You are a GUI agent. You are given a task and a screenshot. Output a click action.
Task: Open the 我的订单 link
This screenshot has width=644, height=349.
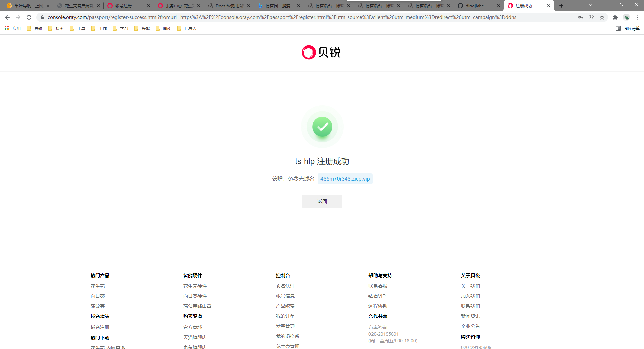click(x=285, y=316)
